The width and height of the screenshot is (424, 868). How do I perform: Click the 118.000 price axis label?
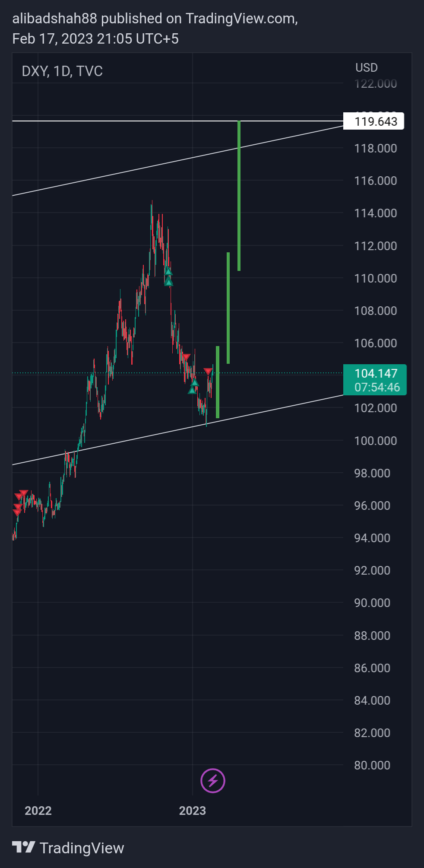point(376,148)
